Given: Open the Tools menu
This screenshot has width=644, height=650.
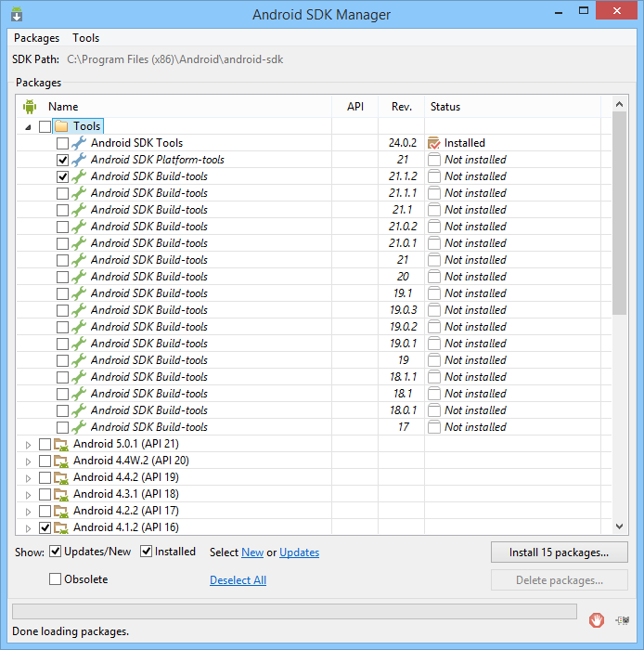Looking at the screenshot, I should [x=85, y=38].
